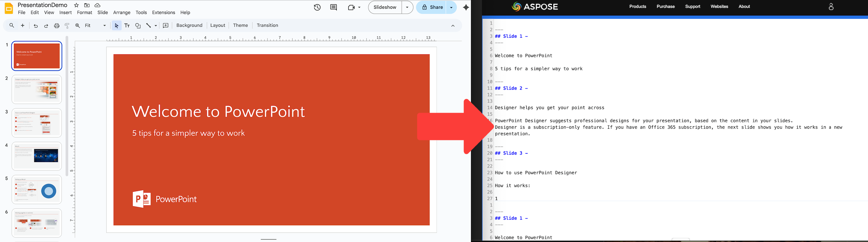Click the Undo arrow

[x=36, y=26]
